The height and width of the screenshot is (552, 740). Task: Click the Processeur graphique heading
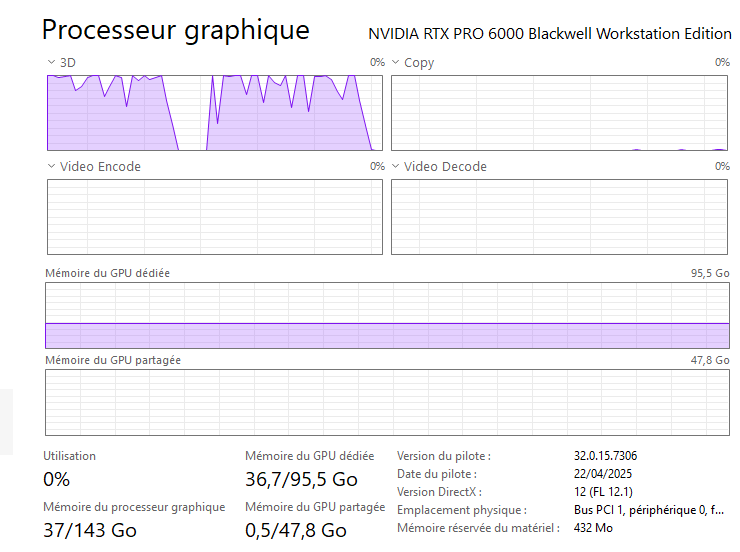pyautogui.click(x=175, y=30)
